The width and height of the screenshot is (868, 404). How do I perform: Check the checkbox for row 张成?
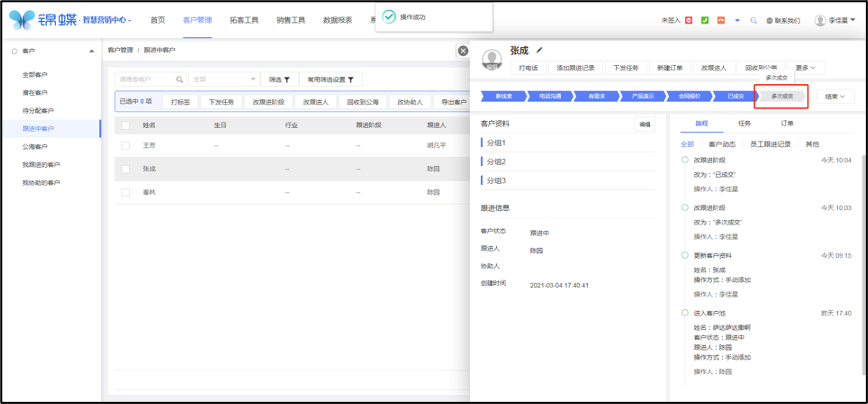(x=126, y=169)
